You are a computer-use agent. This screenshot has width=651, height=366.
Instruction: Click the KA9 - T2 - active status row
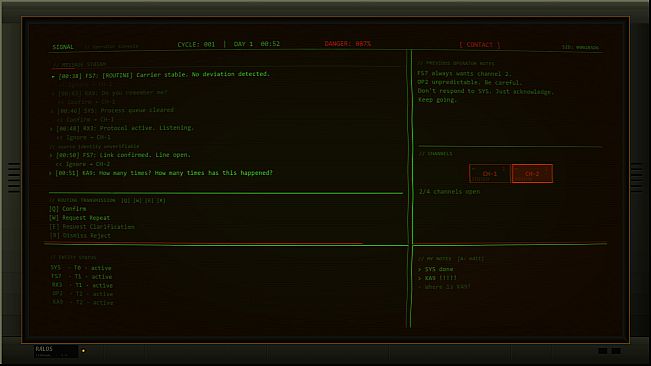(83, 303)
